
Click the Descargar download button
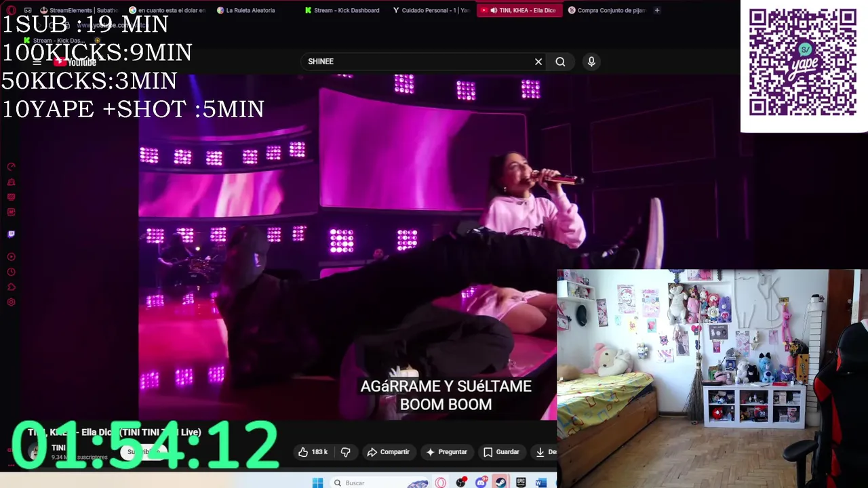[545, 452]
